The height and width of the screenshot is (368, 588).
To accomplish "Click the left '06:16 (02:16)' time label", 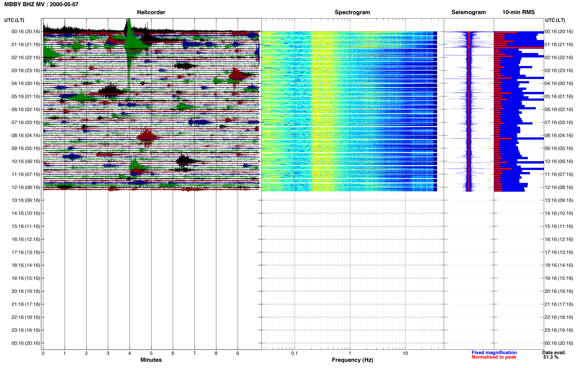I will tap(26, 109).
